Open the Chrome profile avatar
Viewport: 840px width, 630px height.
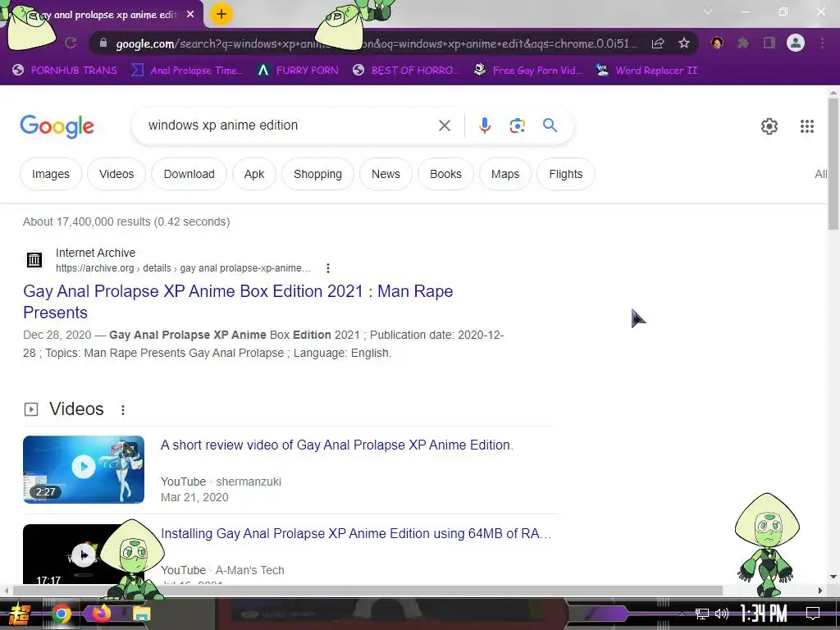click(x=796, y=43)
